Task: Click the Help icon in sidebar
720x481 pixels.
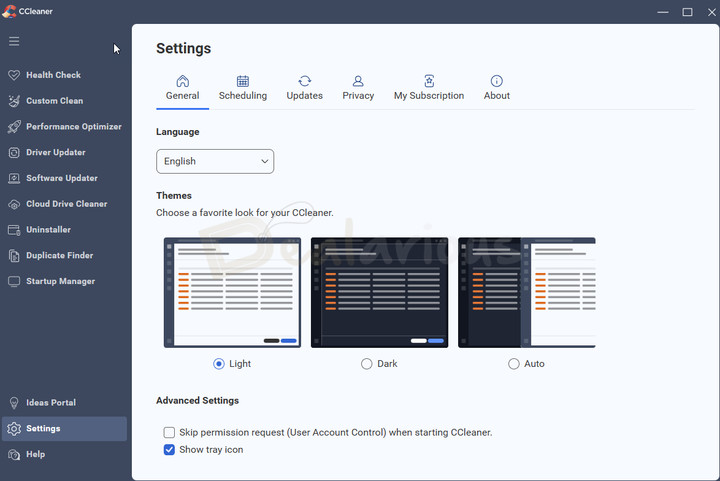Action: click(14, 454)
